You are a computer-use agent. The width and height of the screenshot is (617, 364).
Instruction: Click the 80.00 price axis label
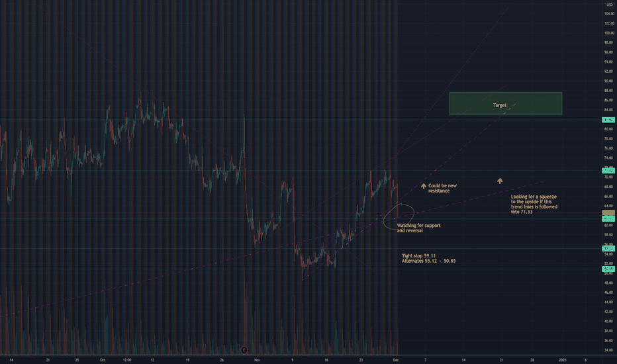(609, 129)
